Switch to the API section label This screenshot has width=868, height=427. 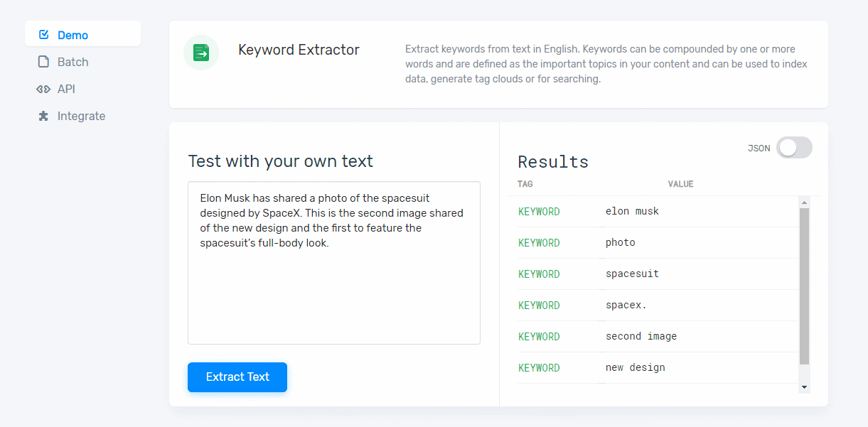pos(66,89)
